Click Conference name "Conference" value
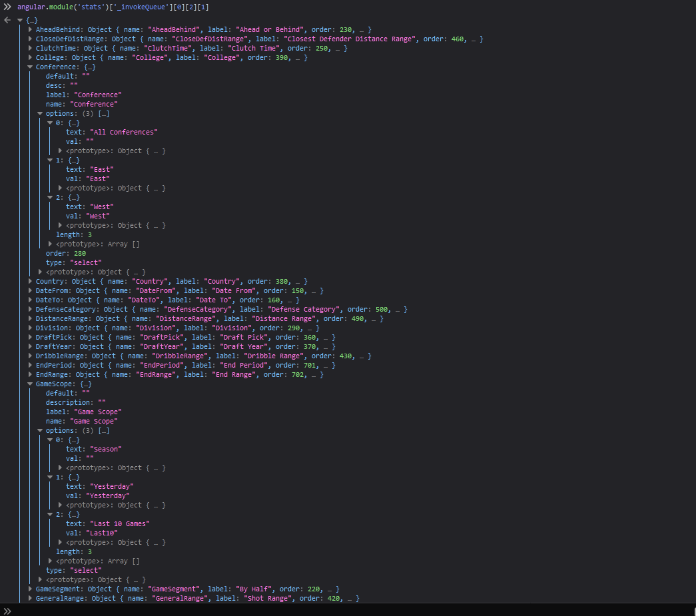Screen dimensions: 696x616 point(94,104)
